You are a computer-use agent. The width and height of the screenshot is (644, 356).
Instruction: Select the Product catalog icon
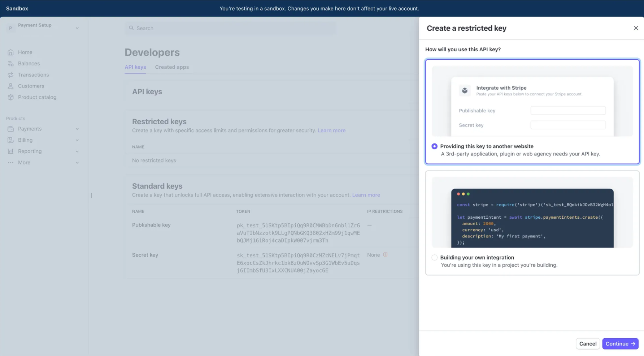[11, 97]
